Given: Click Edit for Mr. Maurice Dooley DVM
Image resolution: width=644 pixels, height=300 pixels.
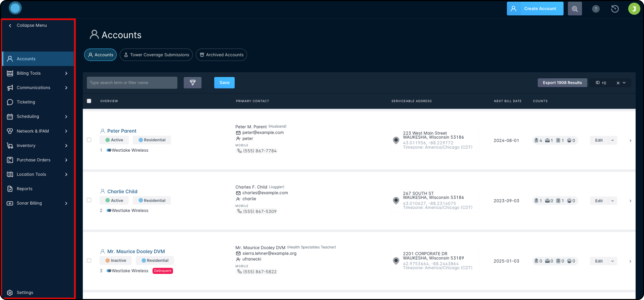Looking at the screenshot, I should pyautogui.click(x=599, y=261).
